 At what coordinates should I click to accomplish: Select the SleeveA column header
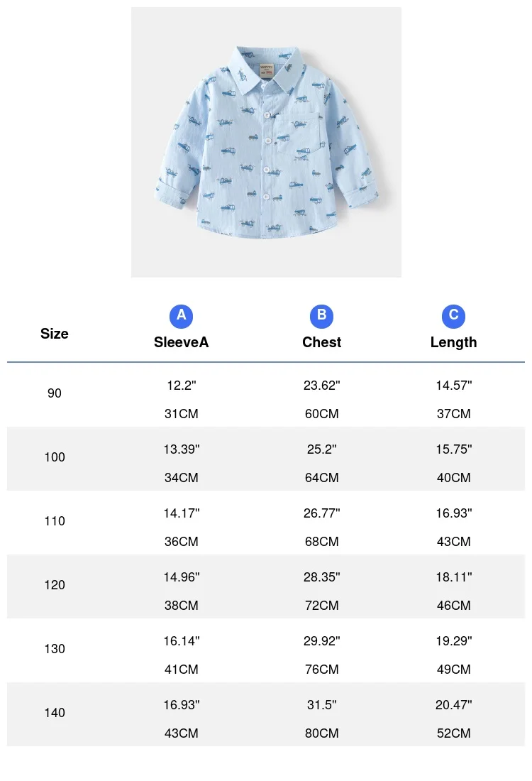[181, 342]
